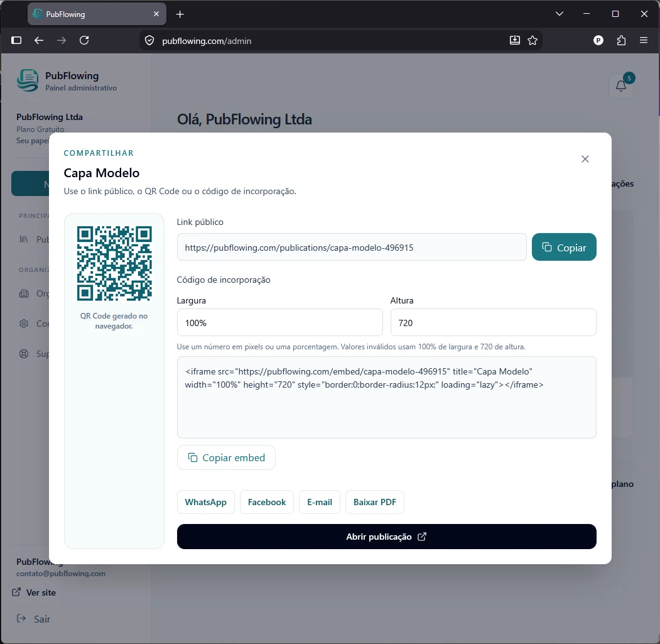This screenshot has width=660, height=644.
Task: Edit the Altura height field
Action: point(493,322)
